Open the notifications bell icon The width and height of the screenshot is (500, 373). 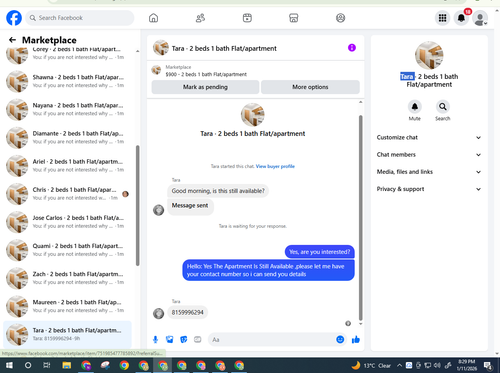[x=461, y=18]
